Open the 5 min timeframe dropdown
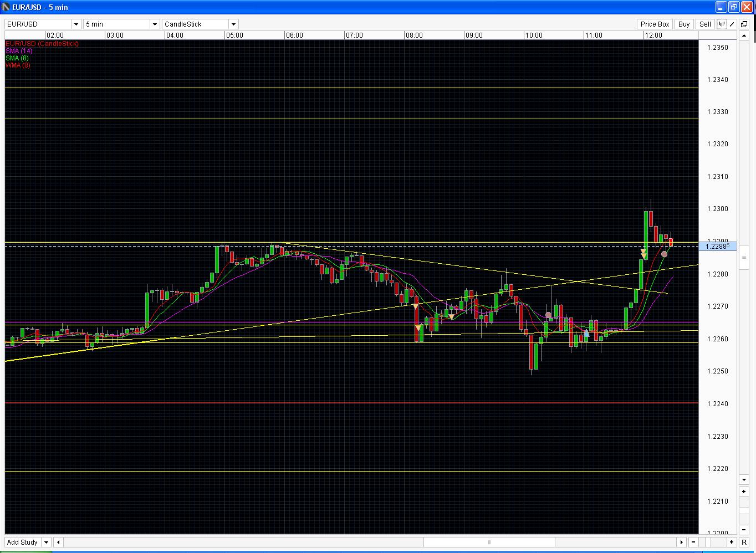 155,24
